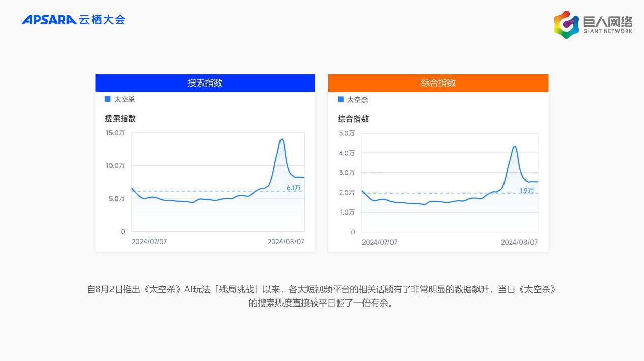Click the 2.0万 axis label
644x361 pixels.
tap(347, 193)
